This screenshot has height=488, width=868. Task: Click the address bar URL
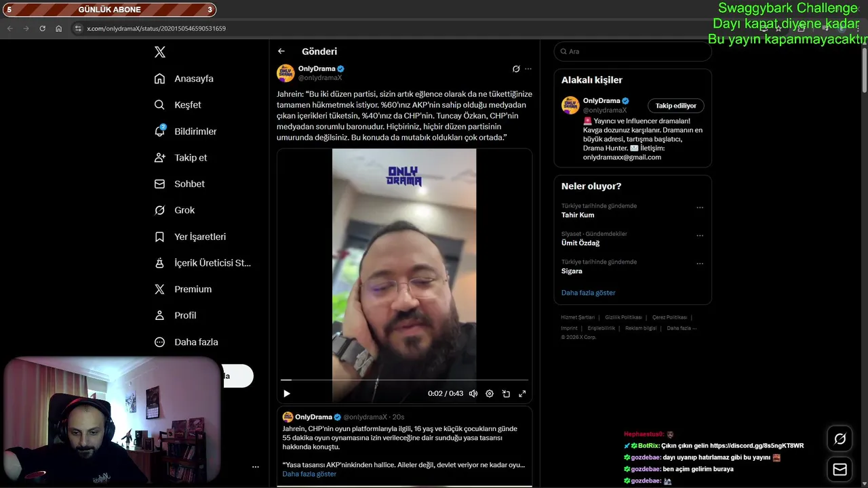(x=156, y=28)
